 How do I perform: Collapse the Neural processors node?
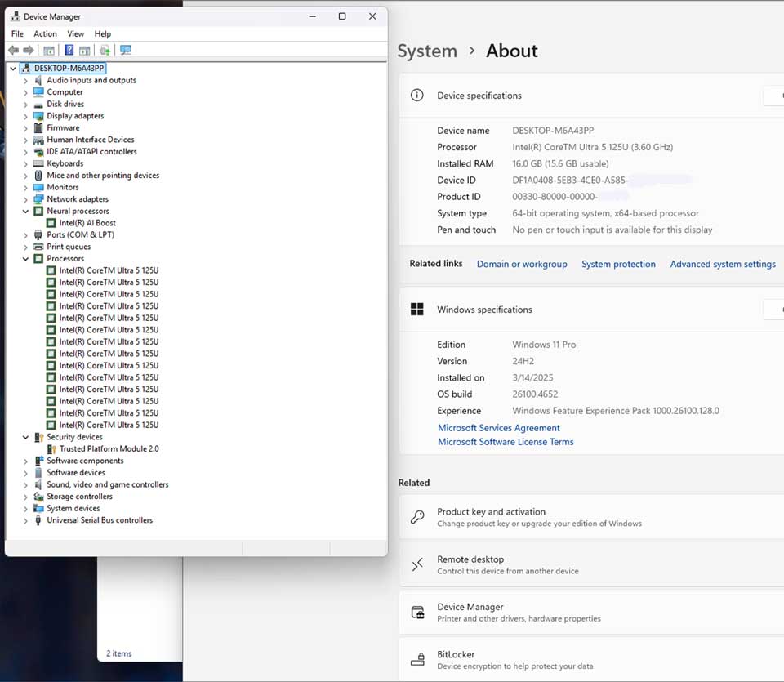click(x=25, y=212)
